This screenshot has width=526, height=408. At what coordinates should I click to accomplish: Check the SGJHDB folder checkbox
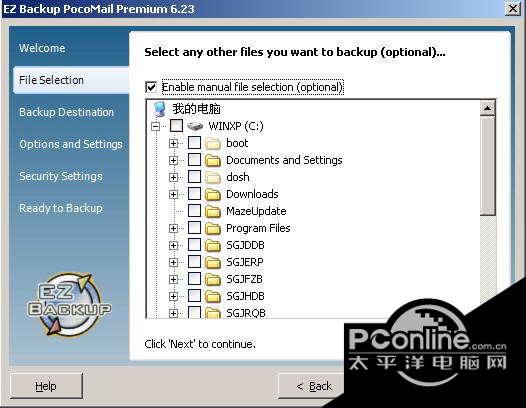[x=194, y=296]
